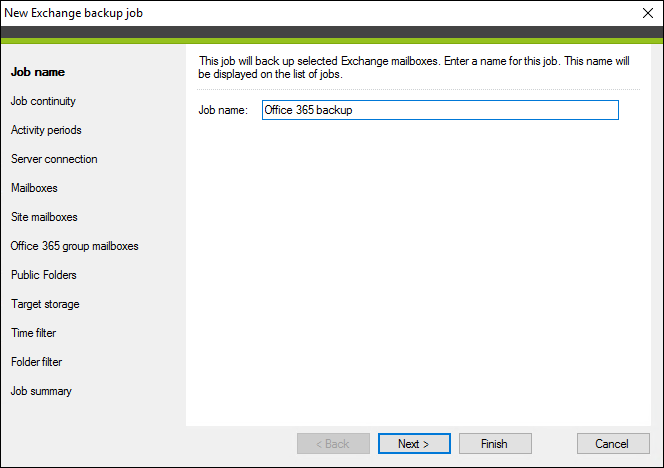Go to the Public Folders step
The height and width of the screenshot is (468, 664).
pos(44,275)
